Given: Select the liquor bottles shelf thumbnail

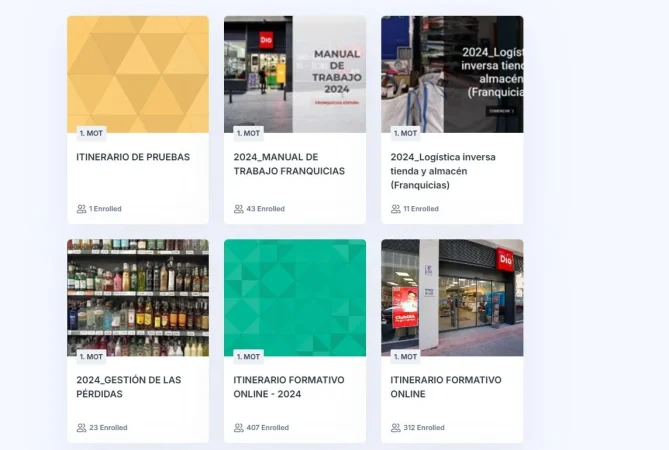Looking at the screenshot, I should 138,298.
